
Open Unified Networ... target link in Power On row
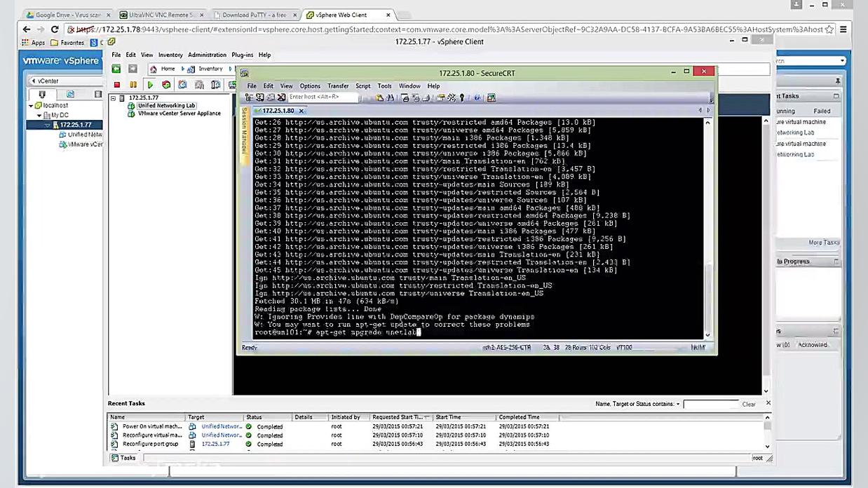(x=222, y=426)
